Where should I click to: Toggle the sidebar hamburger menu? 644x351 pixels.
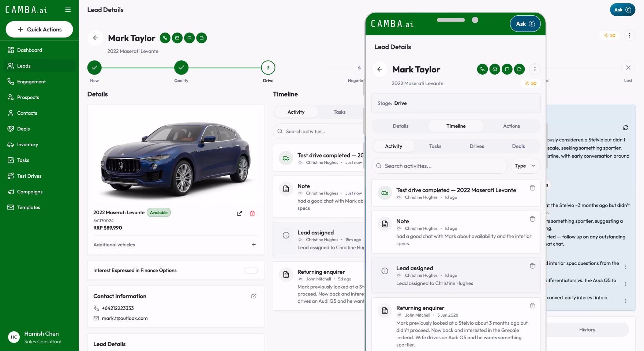point(68,10)
